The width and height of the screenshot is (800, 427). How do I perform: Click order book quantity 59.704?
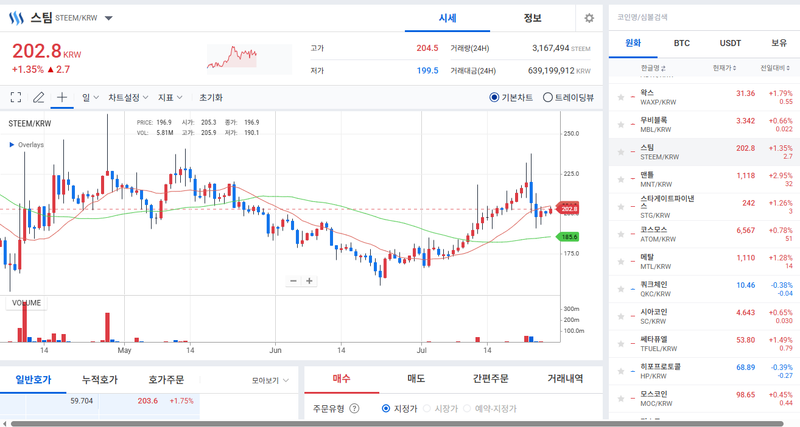[82, 401]
